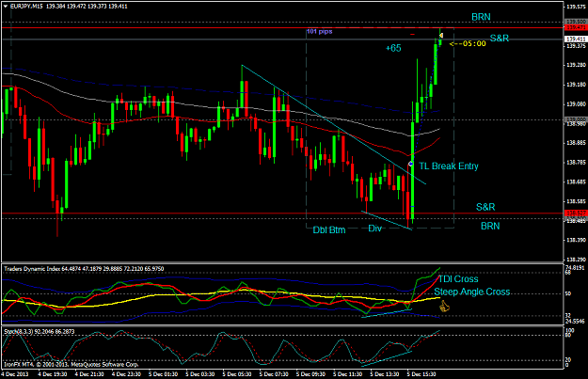The height and width of the screenshot is (379, 588).
Task: Click the 74.8191 value on the TDI scale
Action: click(x=575, y=268)
